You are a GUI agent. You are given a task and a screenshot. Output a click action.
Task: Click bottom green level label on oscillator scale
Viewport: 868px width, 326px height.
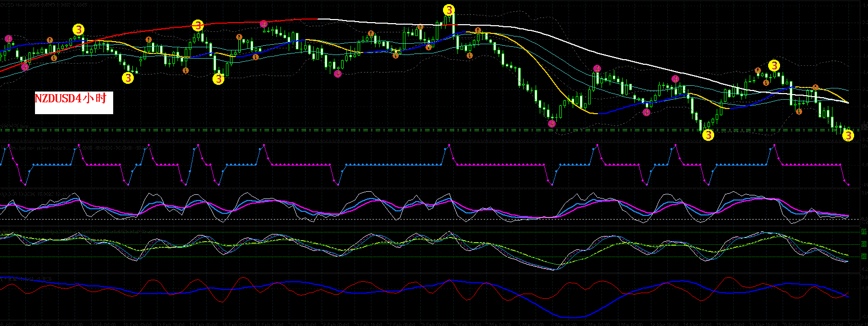click(863, 257)
